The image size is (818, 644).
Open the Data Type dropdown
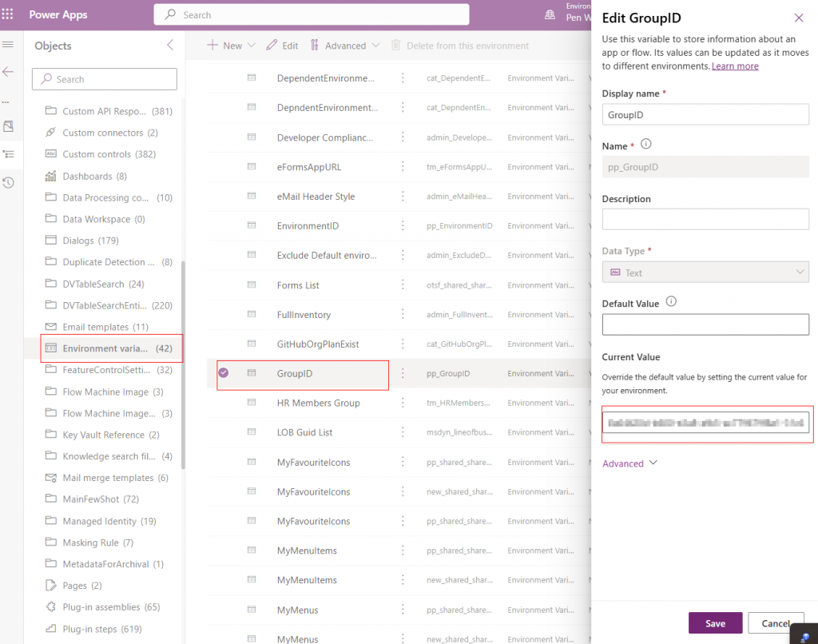click(705, 272)
